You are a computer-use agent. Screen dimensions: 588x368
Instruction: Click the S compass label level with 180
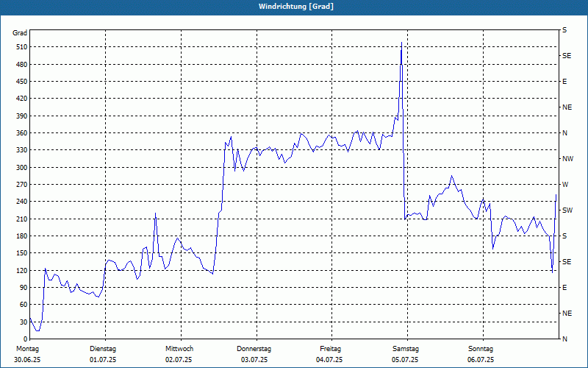point(564,236)
